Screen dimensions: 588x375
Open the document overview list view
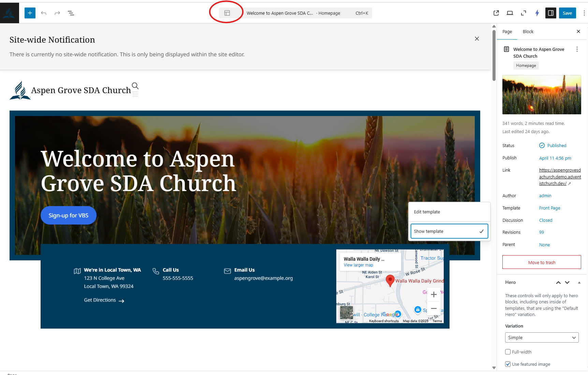71,13
